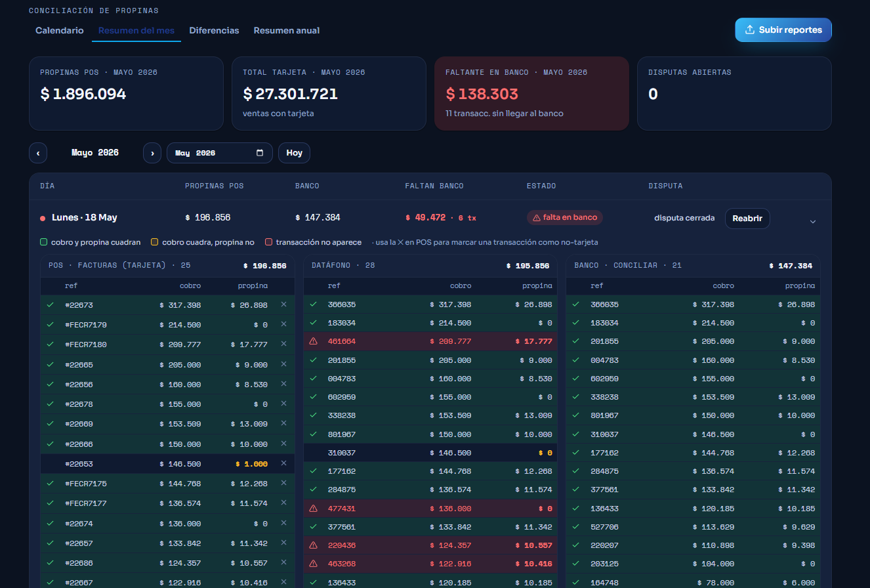The width and height of the screenshot is (870, 588).
Task: Click the Datáfono total '$ 195.856'
Action: [528, 266]
